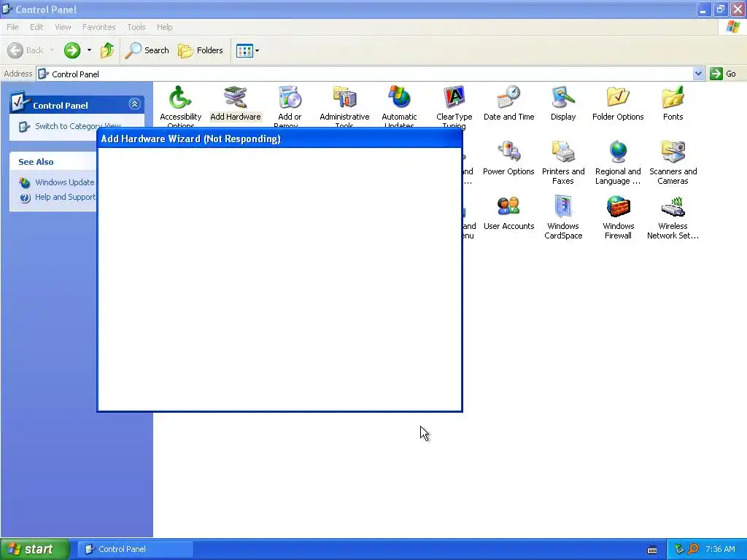Collapse the Control Panel side pane
The image size is (747, 560).
pos(134,104)
